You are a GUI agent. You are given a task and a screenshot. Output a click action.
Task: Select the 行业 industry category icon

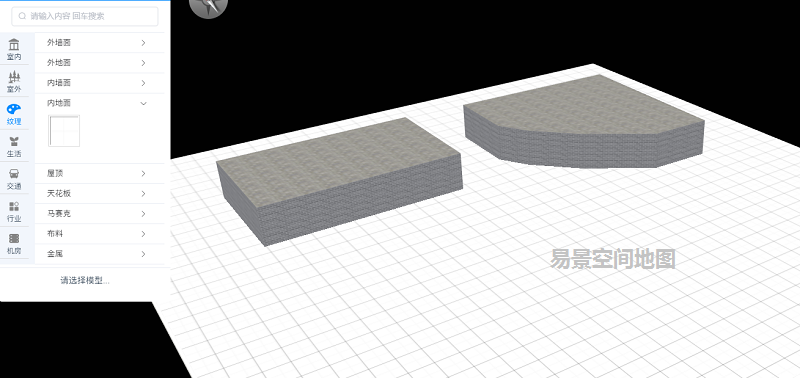pos(14,206)
